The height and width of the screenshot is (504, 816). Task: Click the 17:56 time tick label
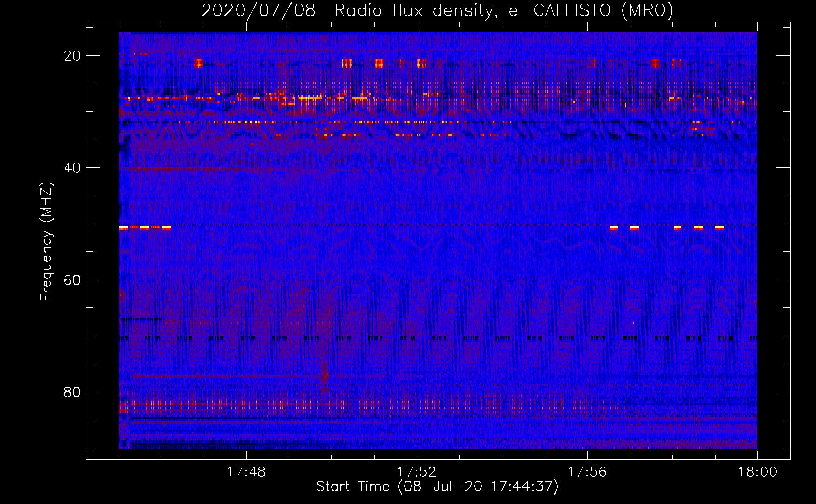pyautogui.click(x=587, y=472)
